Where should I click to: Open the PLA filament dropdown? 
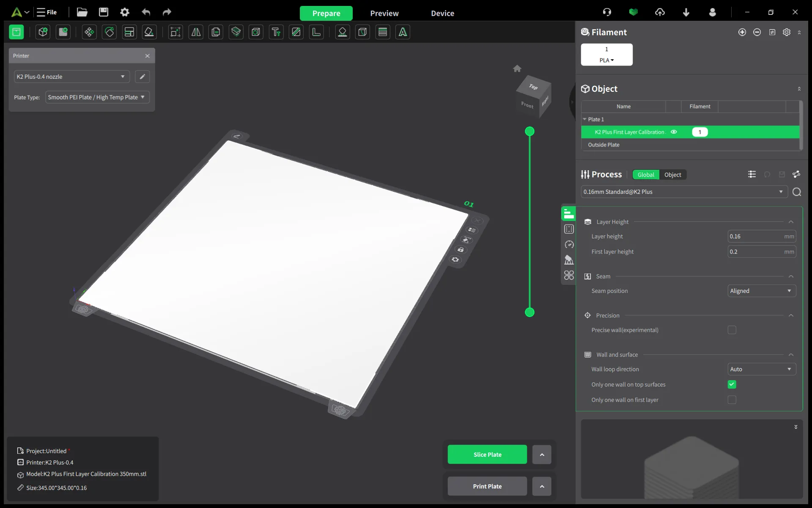click(x=606, y=60)
